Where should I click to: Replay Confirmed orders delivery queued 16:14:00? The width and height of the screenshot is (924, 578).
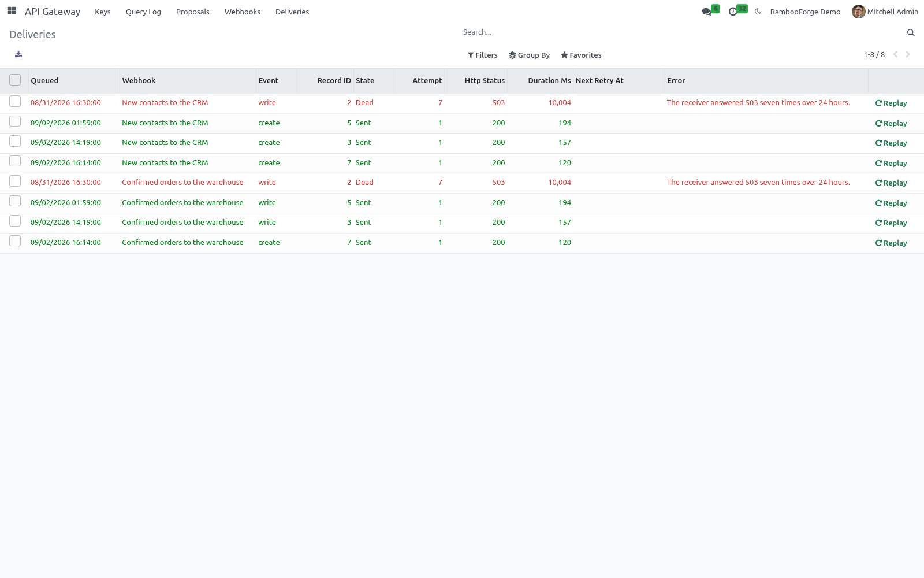pyautogui.click(x=891, y=243)
